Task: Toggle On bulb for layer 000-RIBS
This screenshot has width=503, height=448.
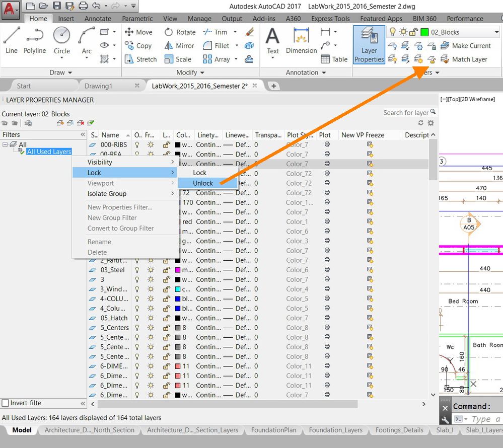Action: [x=137, y=144]
